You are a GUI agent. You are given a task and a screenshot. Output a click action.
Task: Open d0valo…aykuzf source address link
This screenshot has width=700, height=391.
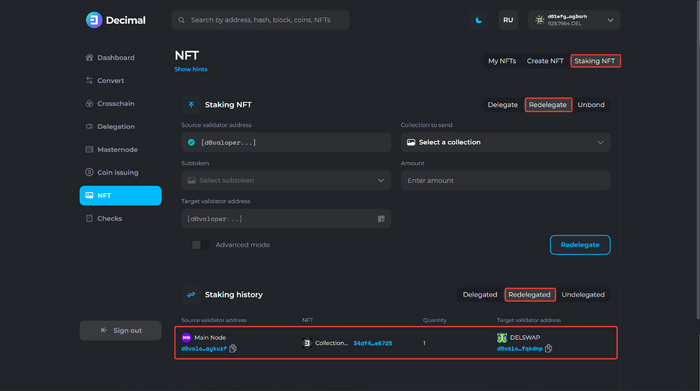pos(204,349)
